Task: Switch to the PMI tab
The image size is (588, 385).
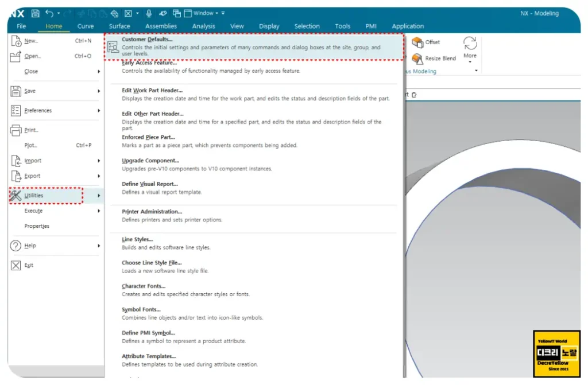Action: (x=371, y=26)
